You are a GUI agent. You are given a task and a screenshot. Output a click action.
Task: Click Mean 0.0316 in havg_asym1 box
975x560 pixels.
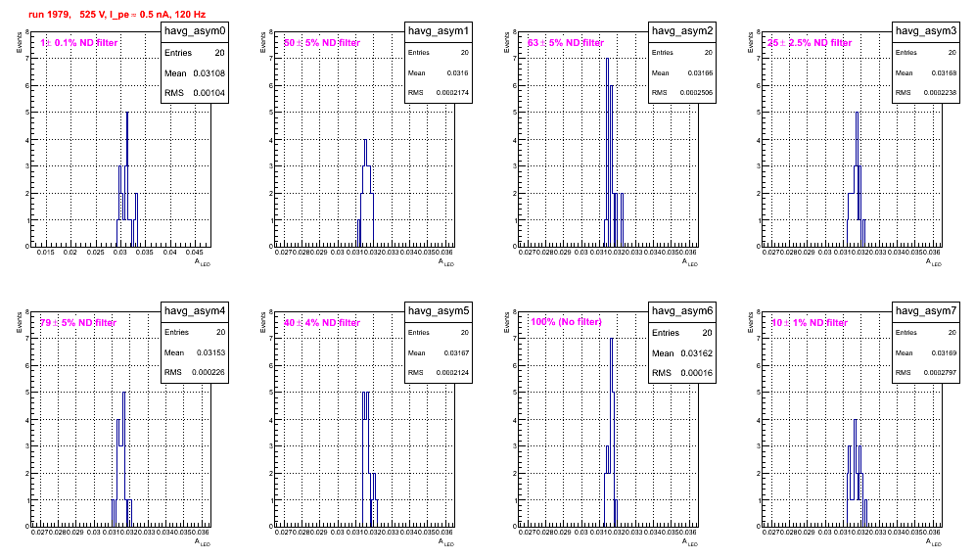[x=439, y=72]
